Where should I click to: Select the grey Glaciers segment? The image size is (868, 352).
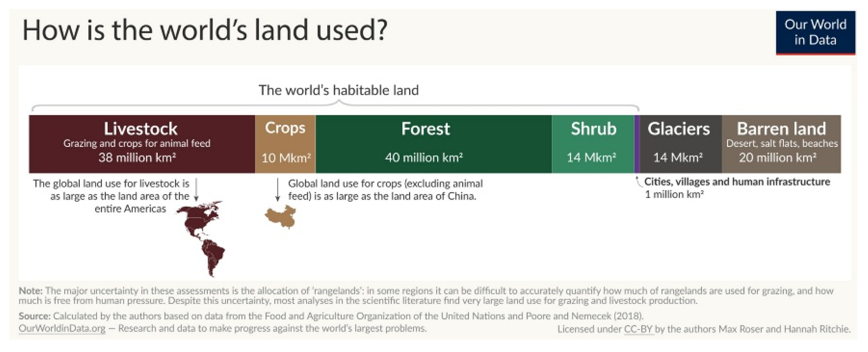pos(681,144)
